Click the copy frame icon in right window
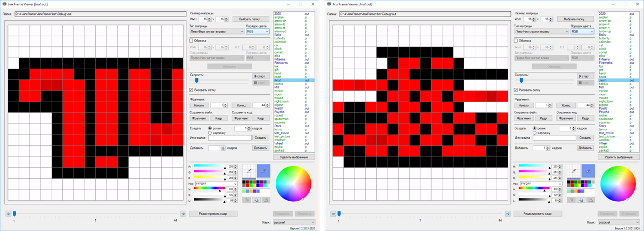 581,200
